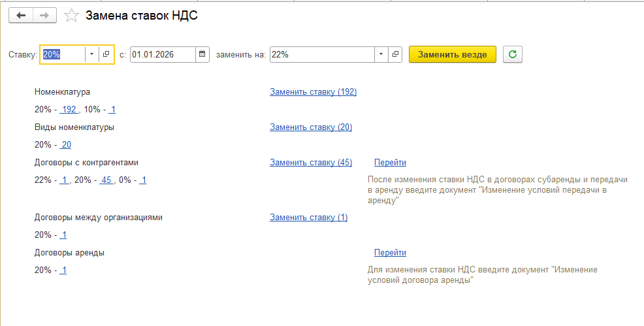Open Перейти link for Договоры аренды
644x326 pixels.
point(390,253)
